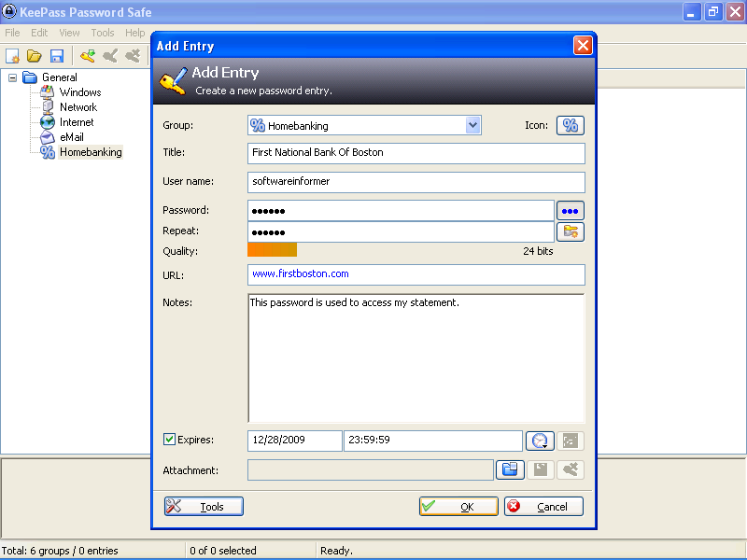747x560 pixels.
Task: Cancel the Add Entry dialog
Action: click(x=543, y=506)
